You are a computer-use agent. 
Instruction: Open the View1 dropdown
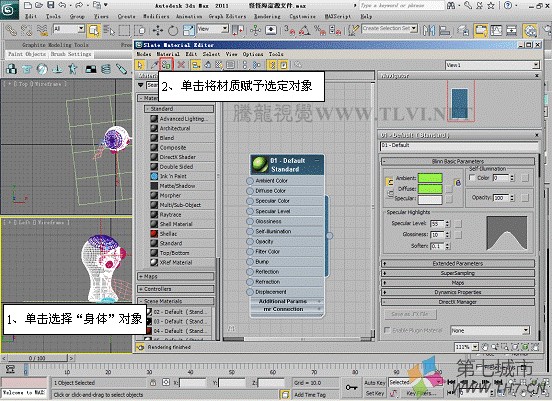(x=492, y=65)
